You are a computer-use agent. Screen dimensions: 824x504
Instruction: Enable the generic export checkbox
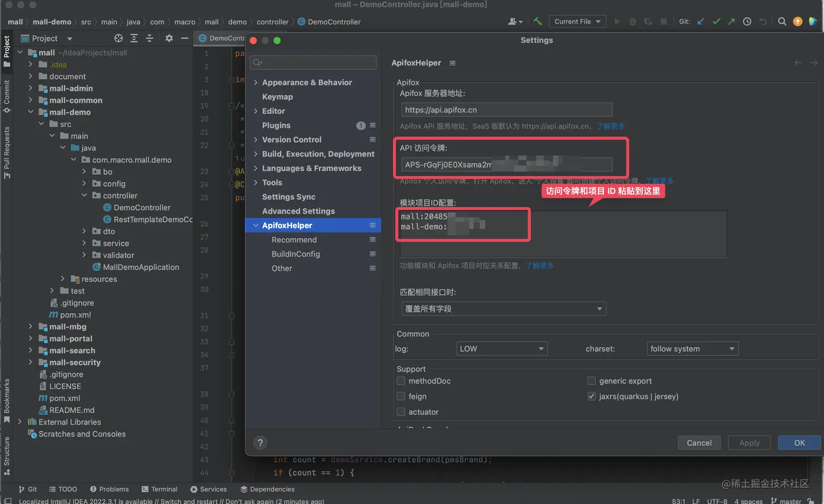click(591, 381)
